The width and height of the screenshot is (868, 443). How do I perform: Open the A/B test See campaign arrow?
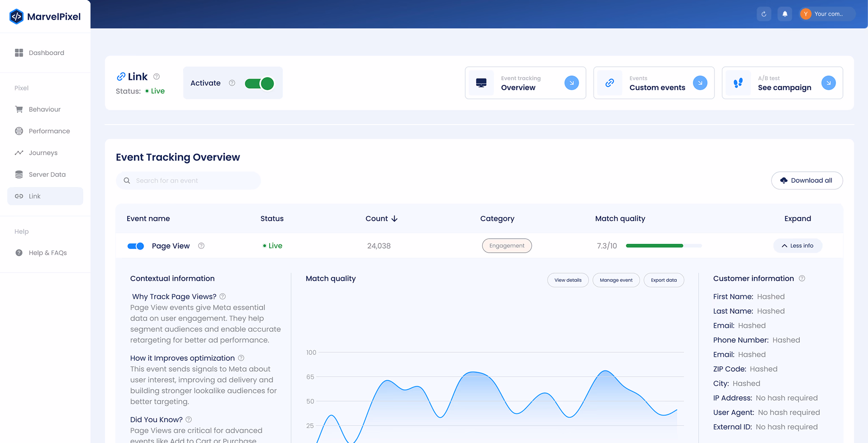click(829, 83)
